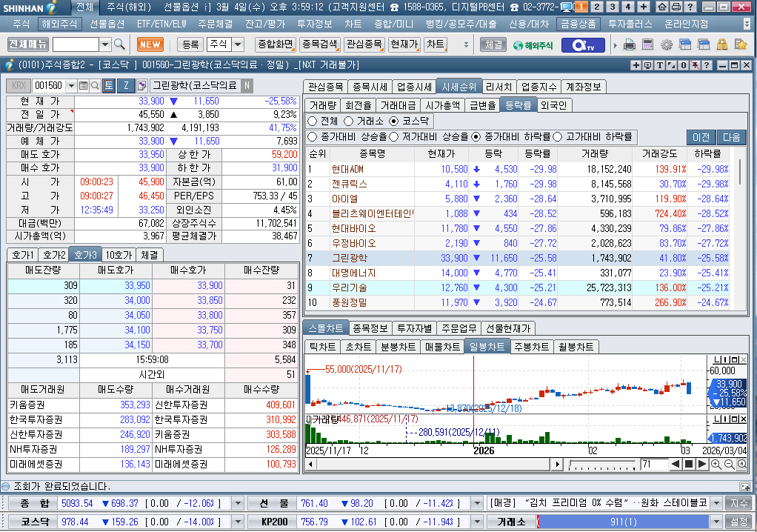Open the 선물 ticker dropdown
This screenshot has height=532, width=757.
click(477, 504)
